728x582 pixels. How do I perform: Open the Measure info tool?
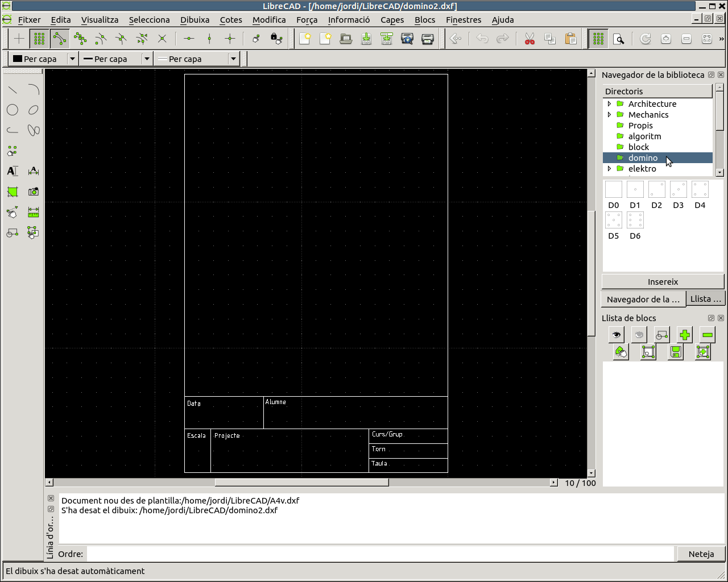coord(34,212)
